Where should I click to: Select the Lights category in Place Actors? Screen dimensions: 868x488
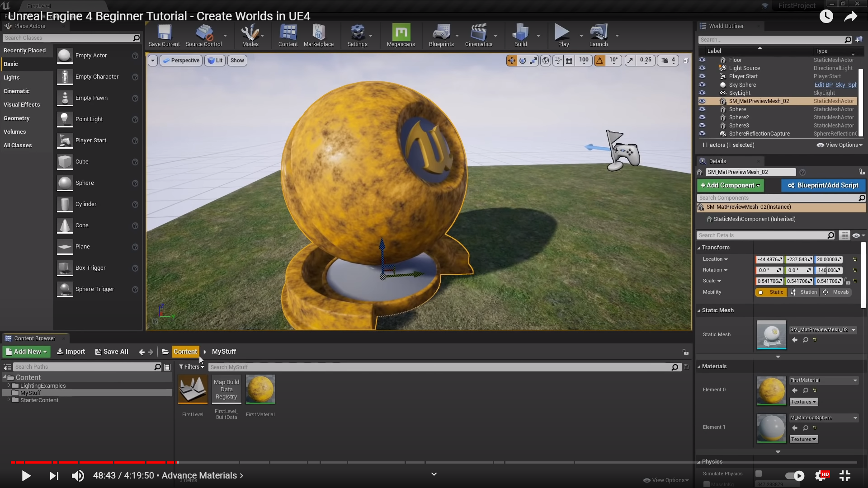click(12, 77)
